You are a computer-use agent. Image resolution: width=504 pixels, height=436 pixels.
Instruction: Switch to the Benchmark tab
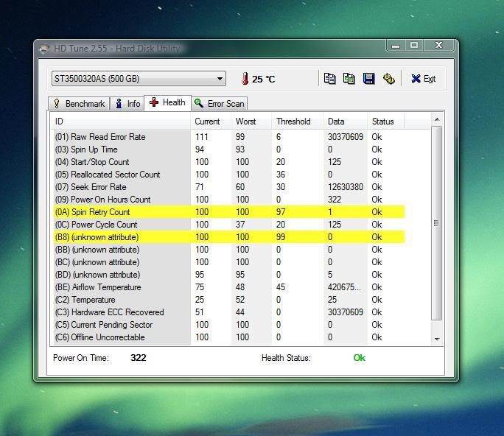(x=79, y=104)
